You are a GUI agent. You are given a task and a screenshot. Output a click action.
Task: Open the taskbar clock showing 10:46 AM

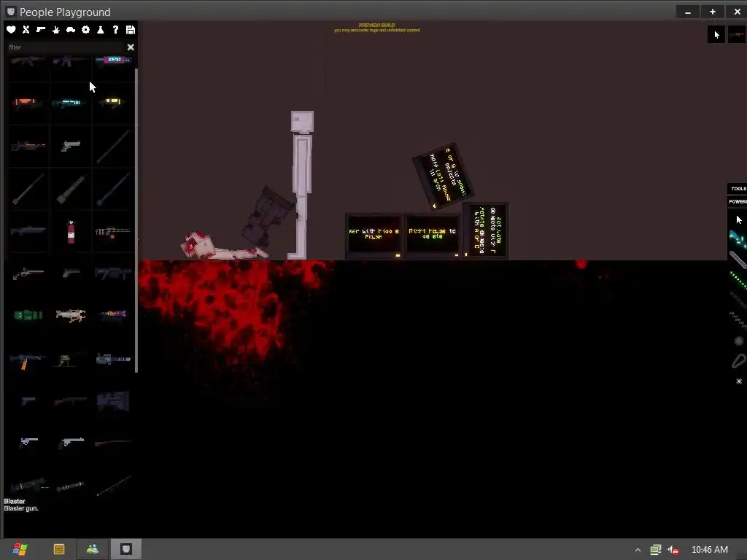coord(709,550)
